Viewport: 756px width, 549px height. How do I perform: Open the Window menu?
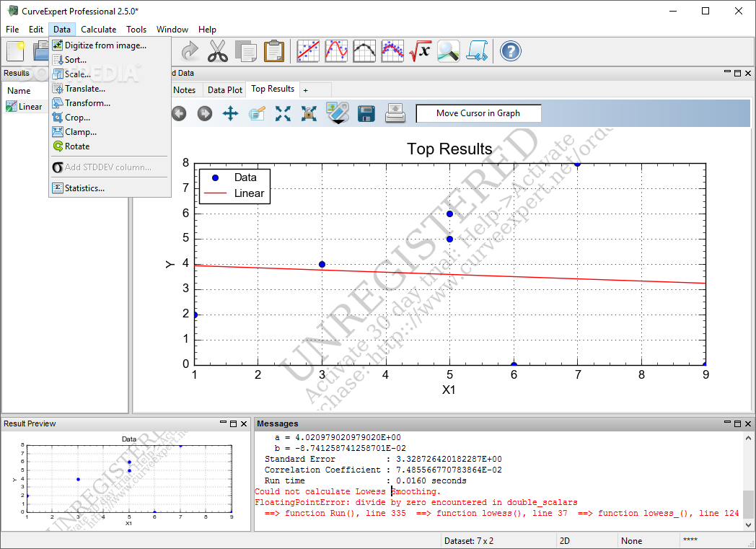(172, 30)
